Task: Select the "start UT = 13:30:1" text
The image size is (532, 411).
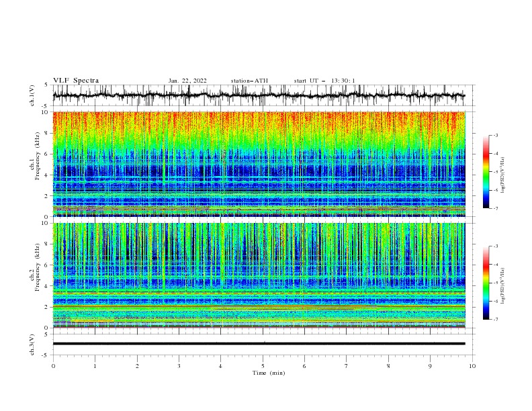Action: tap(324, 81)
